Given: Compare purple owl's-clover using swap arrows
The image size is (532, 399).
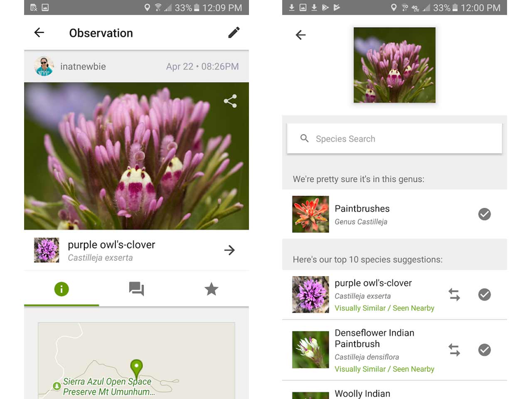Looking at the screenshot, I should click(454, 295).
